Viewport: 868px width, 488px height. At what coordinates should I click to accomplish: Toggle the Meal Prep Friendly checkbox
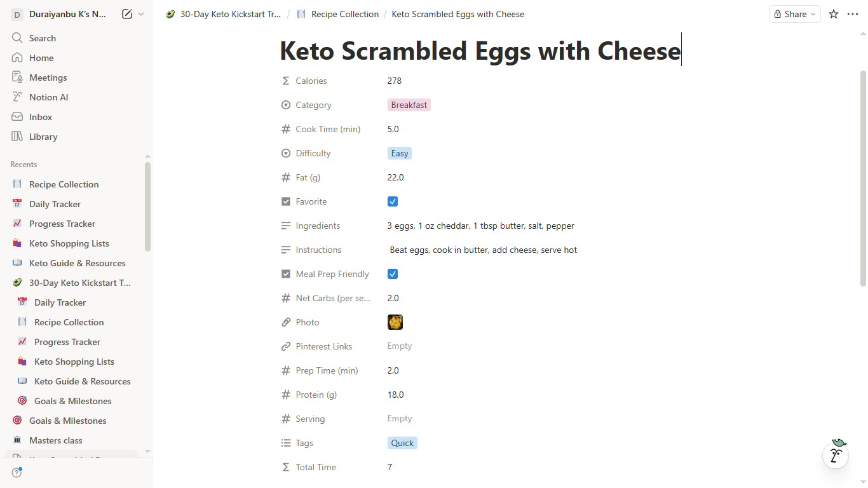pos(393,274)
